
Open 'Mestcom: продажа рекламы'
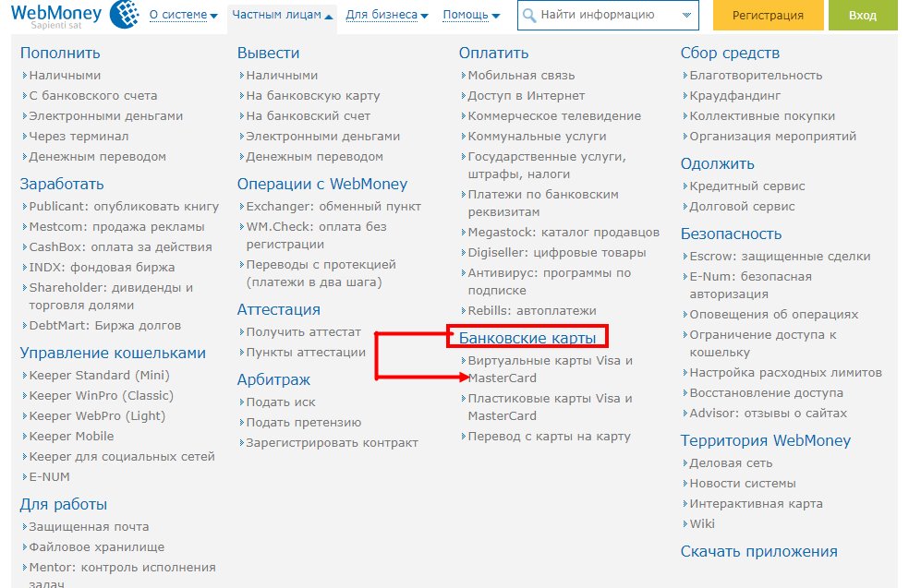click(x=117, y=226)
